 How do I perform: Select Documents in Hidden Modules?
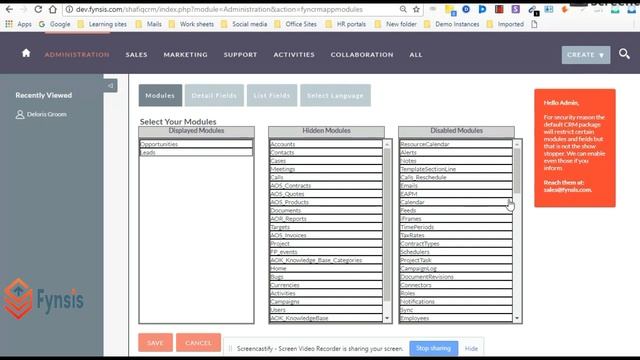tap(326, 211)
